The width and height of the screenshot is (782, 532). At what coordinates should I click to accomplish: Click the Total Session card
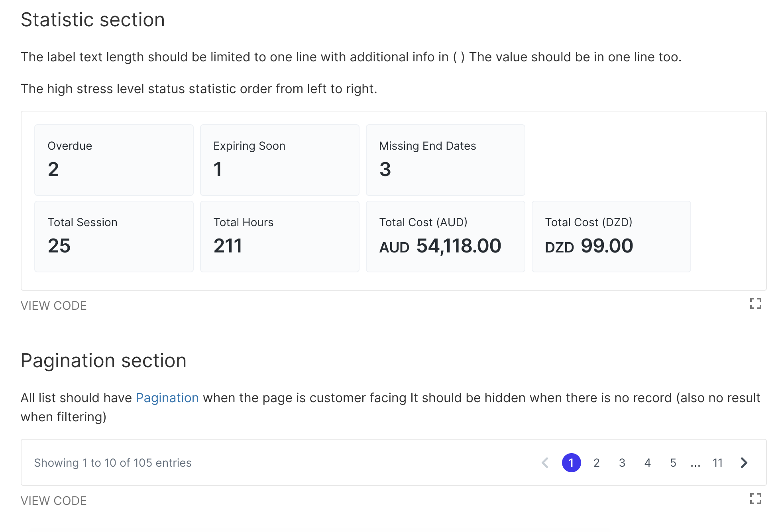coord(114,237)
